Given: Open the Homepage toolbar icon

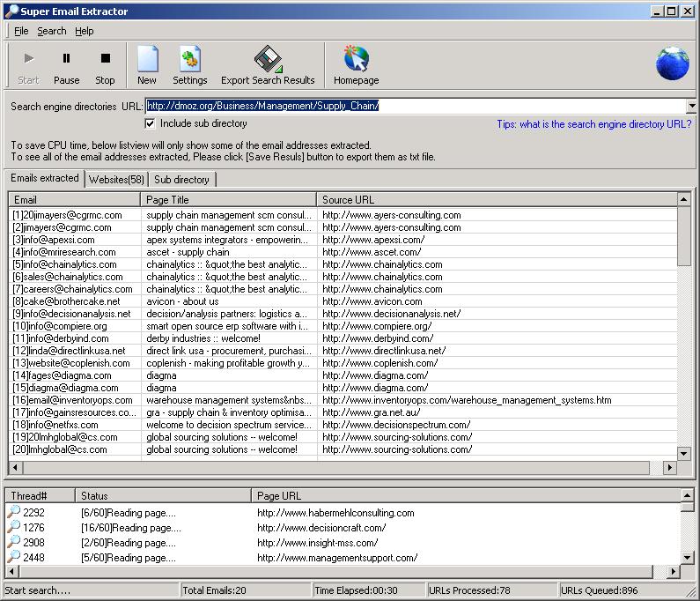Looking at the screenshot, I should 356,59.
